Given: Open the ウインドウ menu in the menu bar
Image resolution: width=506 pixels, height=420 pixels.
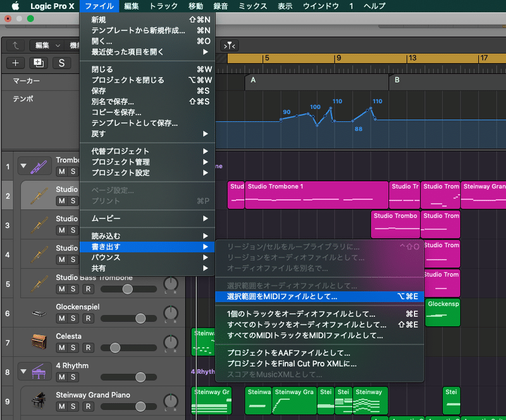Looking at the screenshot, I should (x=319, y=6).
